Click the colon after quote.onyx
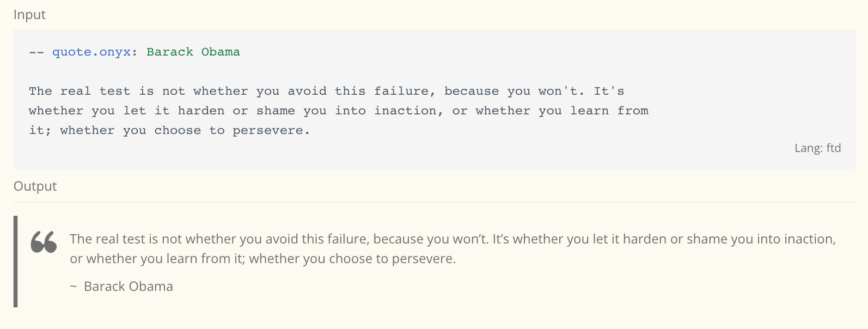This screenshot has width=868, height=329. click(135, 53)
